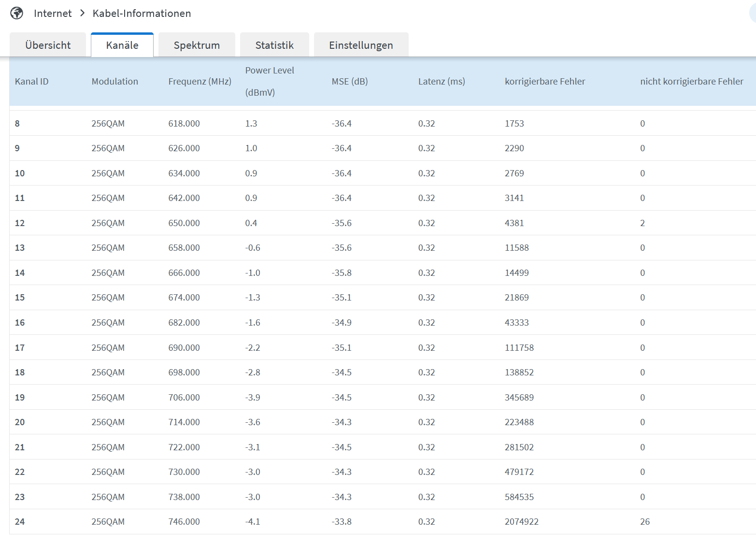Open the Internet breadcrumb link

point(53,14)
